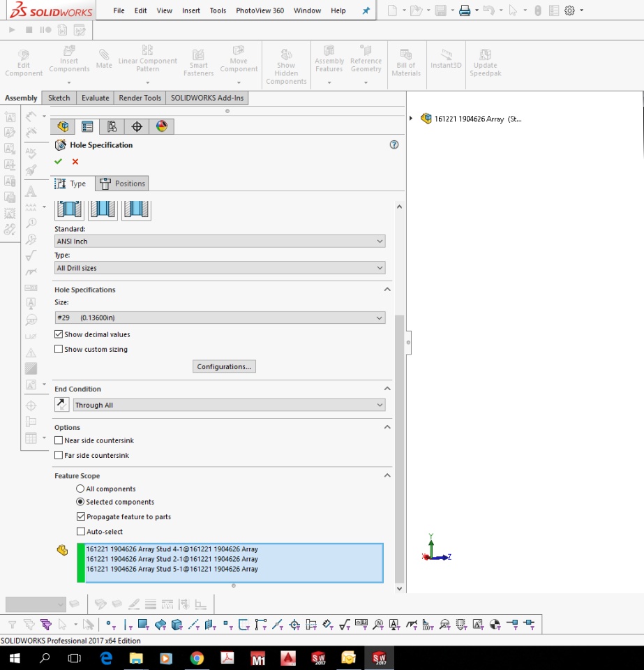
Task: Select the third hole type thumbnail
Action: point(136,209)
